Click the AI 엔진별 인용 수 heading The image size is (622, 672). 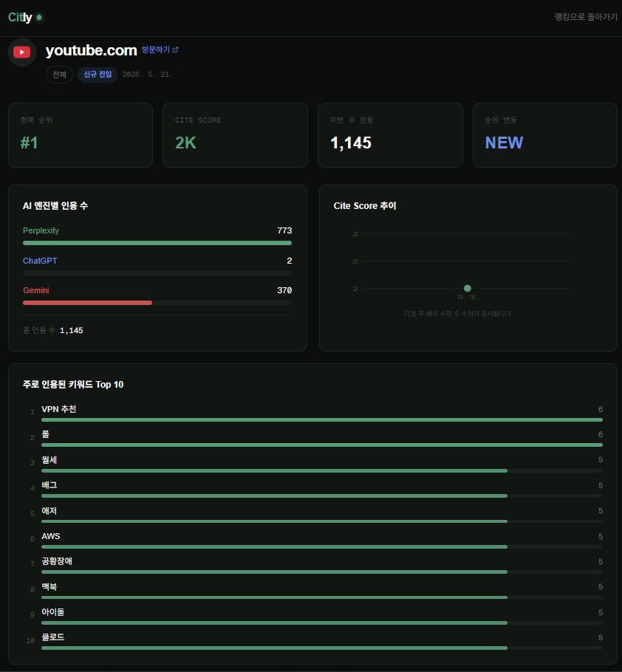(x=55, y=206)
